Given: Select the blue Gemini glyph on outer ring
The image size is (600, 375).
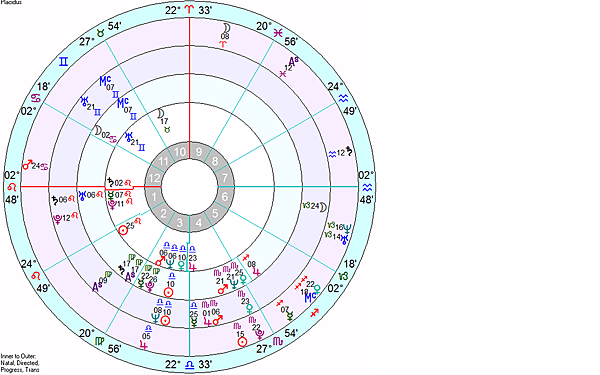Looking at the screenshot, I should coord(64,61).
